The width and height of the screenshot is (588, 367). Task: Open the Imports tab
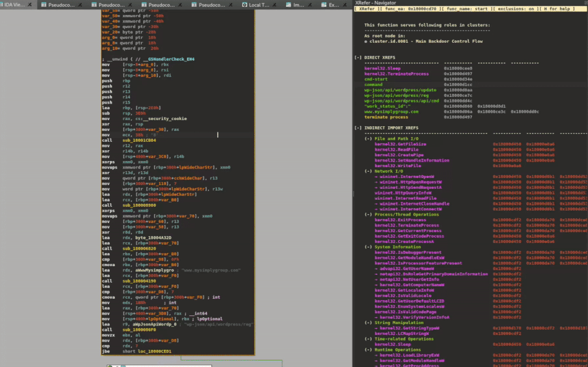pos(298,5)
